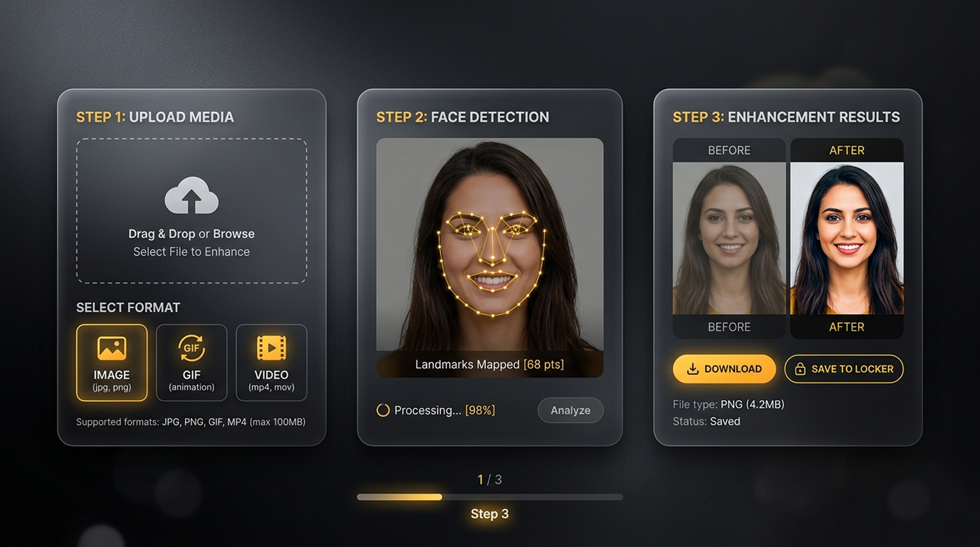980x547 pixels.
Task: Click the '1 / 3' page indicator
Action: [x=489, y=480]
